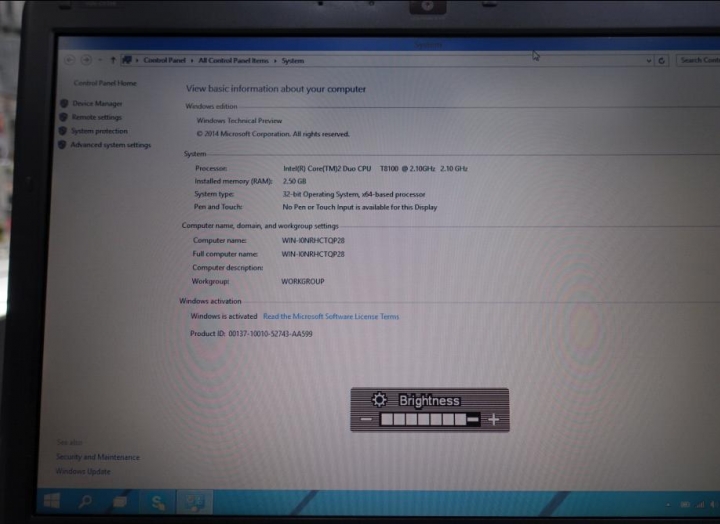
Task: Click the Forward navigation arrow
Action: [x=86, y=60]
